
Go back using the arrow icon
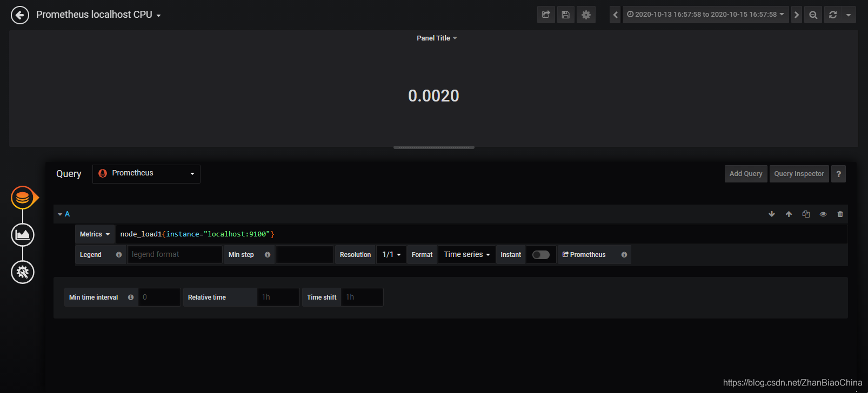click(20, 15)
